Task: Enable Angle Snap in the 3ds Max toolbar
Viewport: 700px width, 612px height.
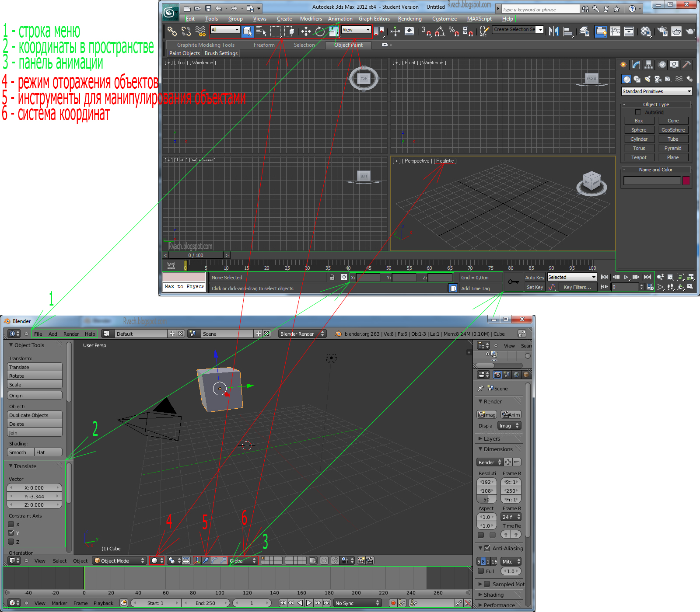Action: [x=440, y=31]
